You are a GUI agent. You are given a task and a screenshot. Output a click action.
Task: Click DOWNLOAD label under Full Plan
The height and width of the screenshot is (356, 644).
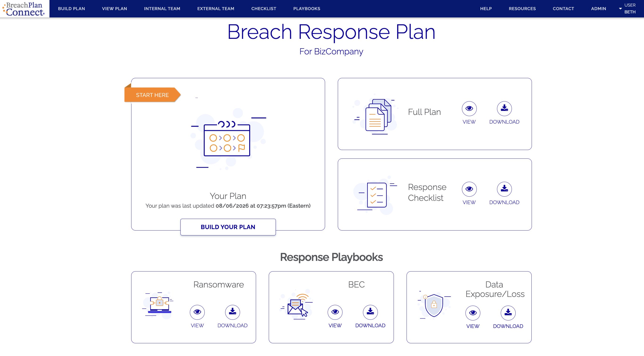[x=504, y=122]
